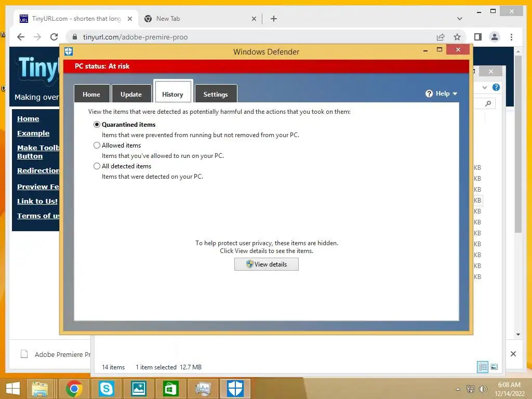
Task: Click File Explorer search magnifier
Action: [x=488, y=103]
